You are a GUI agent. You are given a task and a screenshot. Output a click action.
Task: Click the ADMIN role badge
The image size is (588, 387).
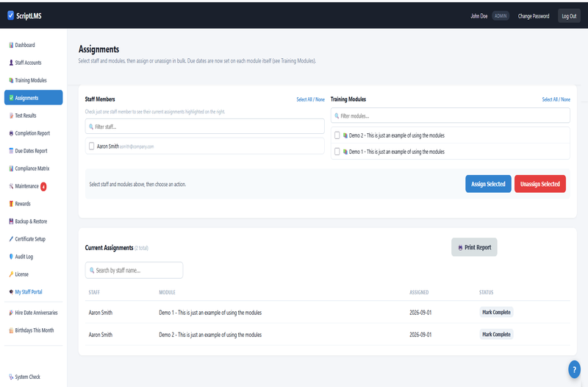point(501,15)
